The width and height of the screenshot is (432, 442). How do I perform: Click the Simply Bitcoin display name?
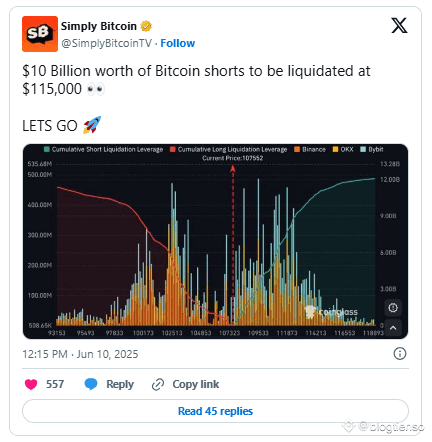99,26
